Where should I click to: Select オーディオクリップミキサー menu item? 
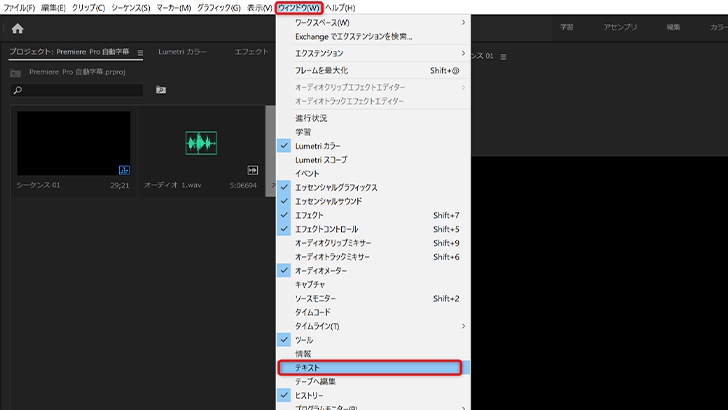[373, 243]
